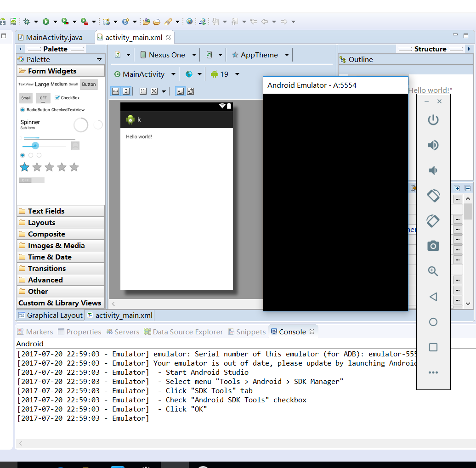Viewport: 476px width, 468px height.
Task: Click the Back navigation arrow in toolbar
Action: tap(265, 22)
